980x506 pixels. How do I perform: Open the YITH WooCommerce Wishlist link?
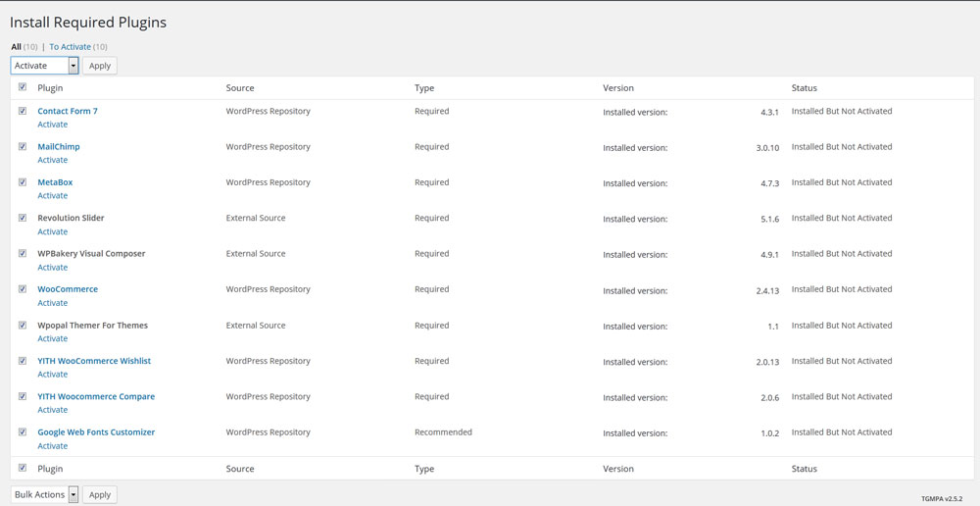94,361
